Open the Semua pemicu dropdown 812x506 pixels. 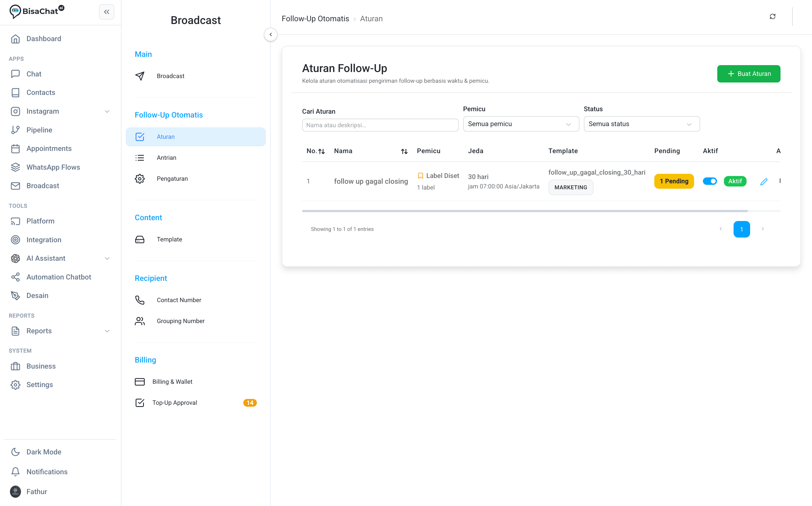pos(521,124)
